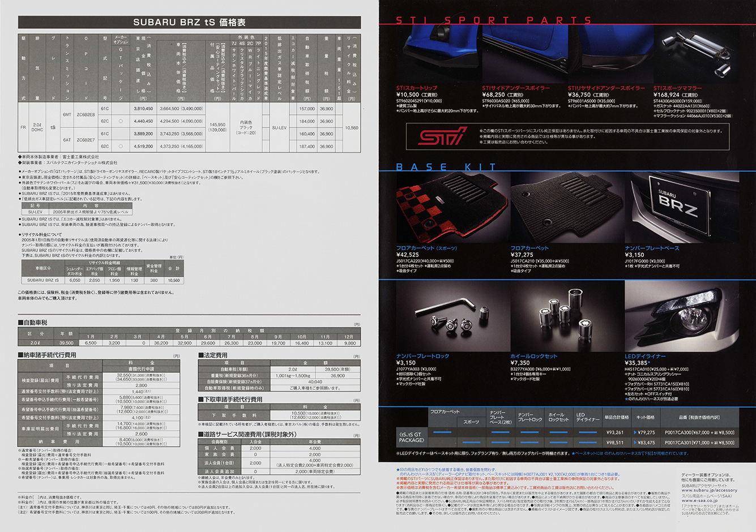The image size is (756, 532).
Task: Click the 9,800 December tax amount
Action: point(349,343)
